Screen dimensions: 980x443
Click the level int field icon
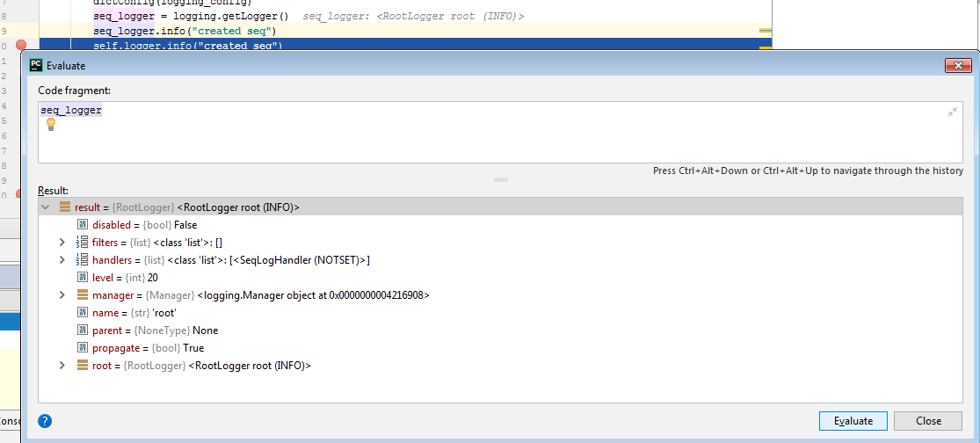[82, 277]
